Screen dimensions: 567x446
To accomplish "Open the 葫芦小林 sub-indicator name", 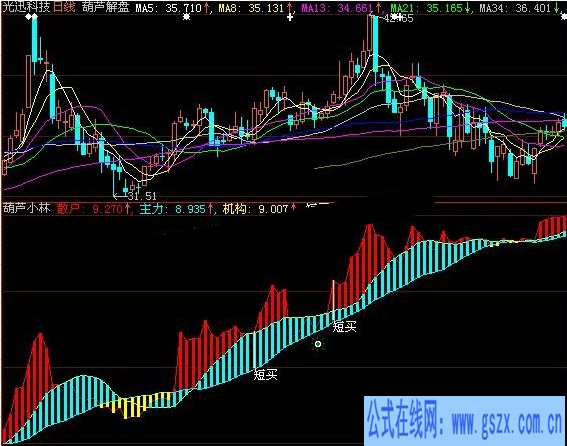I will (x=26, y=208).
